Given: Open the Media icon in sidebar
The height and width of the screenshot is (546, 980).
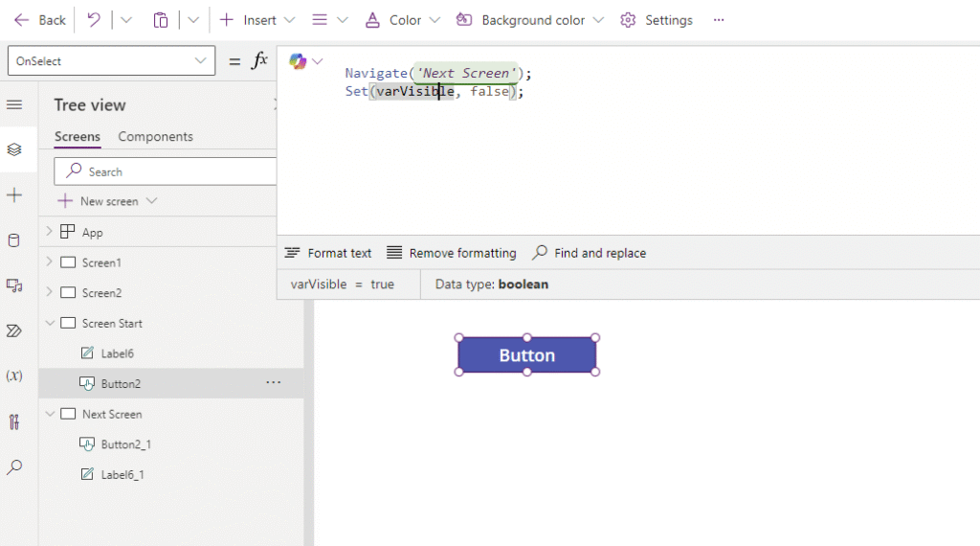Looking at the screenshot, I should coord(14,285).
